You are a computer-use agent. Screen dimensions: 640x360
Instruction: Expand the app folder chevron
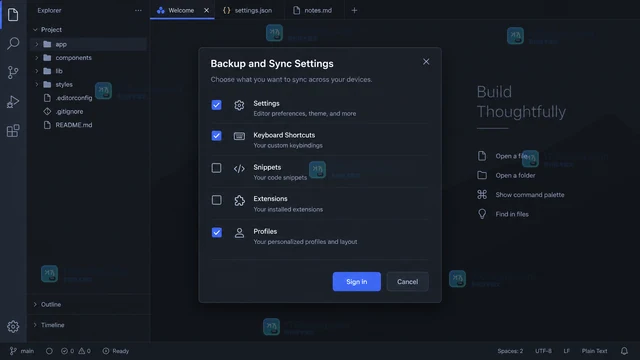pos(37,44)
